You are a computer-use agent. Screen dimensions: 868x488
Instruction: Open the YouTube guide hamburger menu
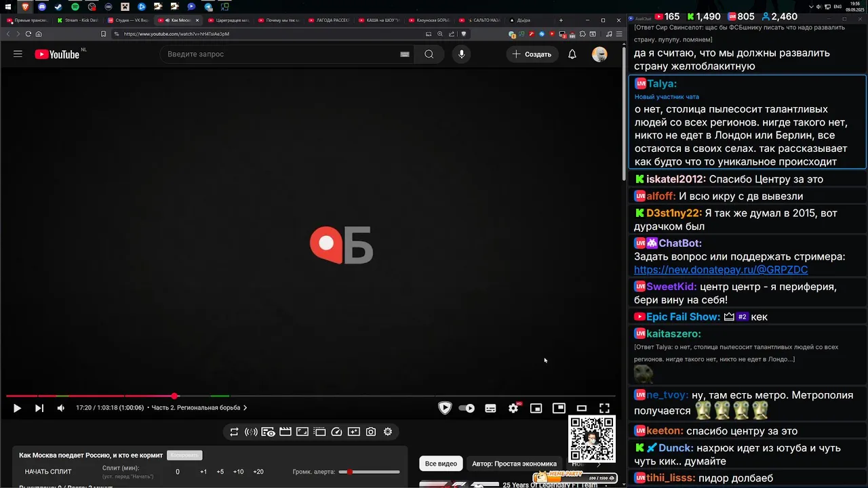point(18,54)
